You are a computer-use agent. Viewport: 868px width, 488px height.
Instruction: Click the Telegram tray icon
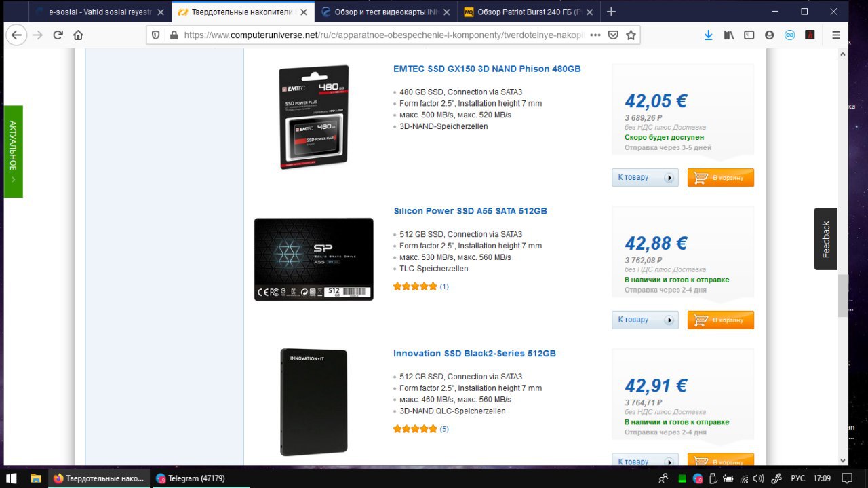point(697,478)
